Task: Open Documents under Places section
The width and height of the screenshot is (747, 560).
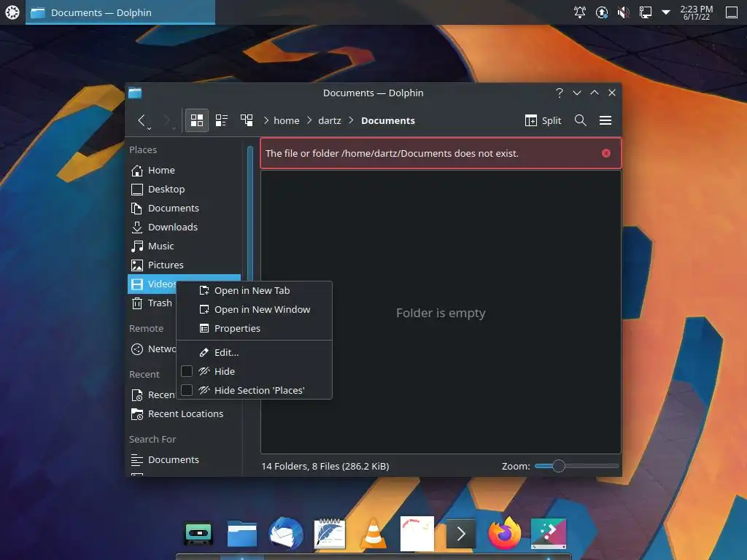Action: (184, 208)
